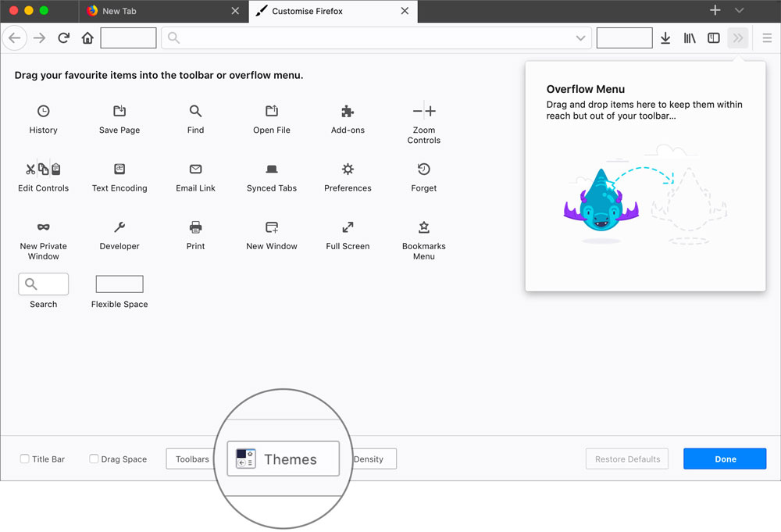This screenshot has width=781, height=532.
Task: Switch to the New Tab tab
Action: click(156, 11)
